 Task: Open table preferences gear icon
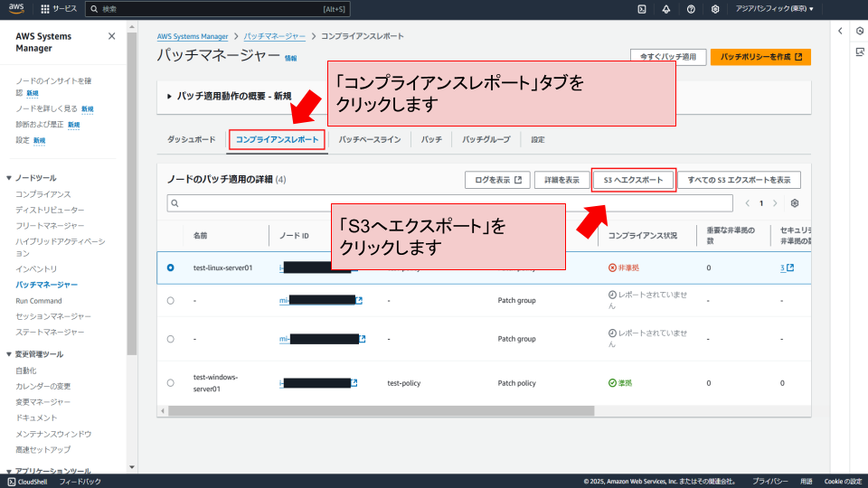(795, 203)
